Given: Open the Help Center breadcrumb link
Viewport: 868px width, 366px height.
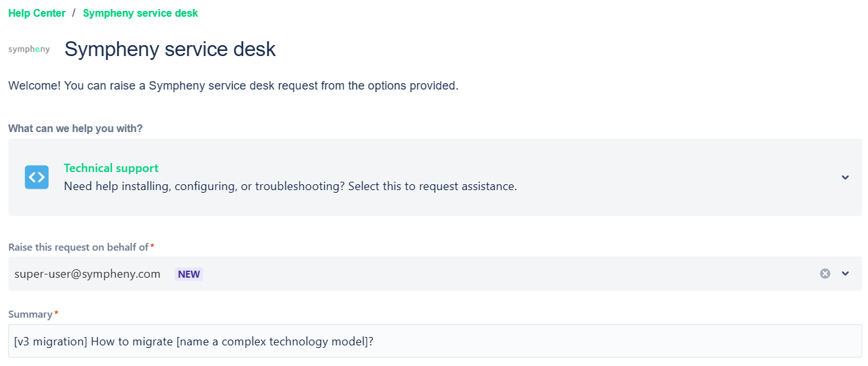Looking at the screenshot, I should [37, 13].
